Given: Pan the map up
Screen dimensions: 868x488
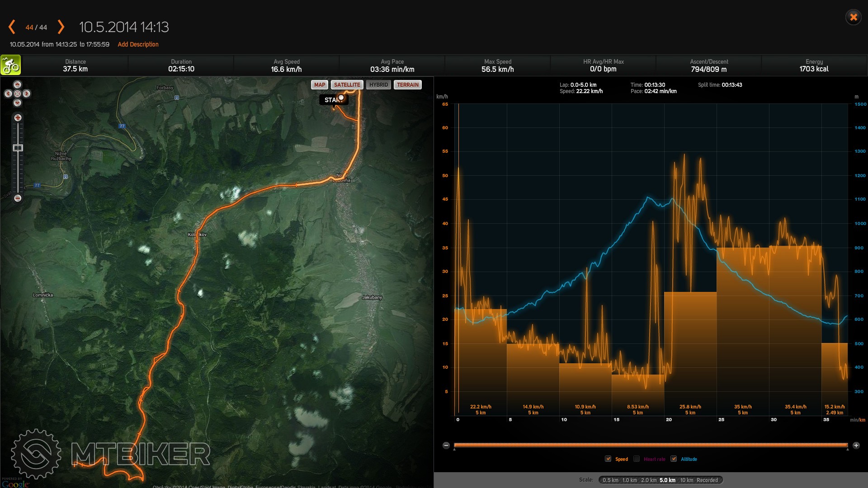Looking at the screenshot, I should click(x=18, y=84).
